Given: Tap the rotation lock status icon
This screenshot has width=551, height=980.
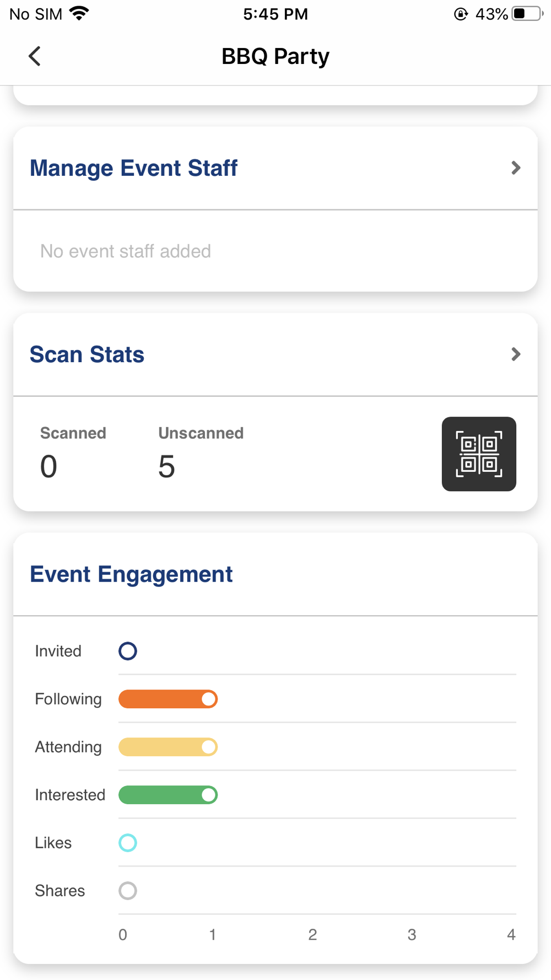Looking at the screenshot, I should (461, 14).
